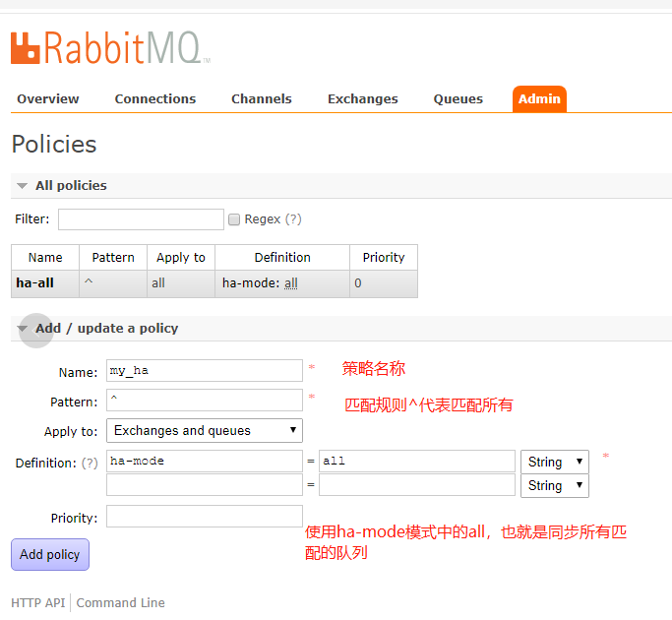Sort policies by Name column
Image resolution: width=672 pixels, height=620 pixels.
coord(45,257)
